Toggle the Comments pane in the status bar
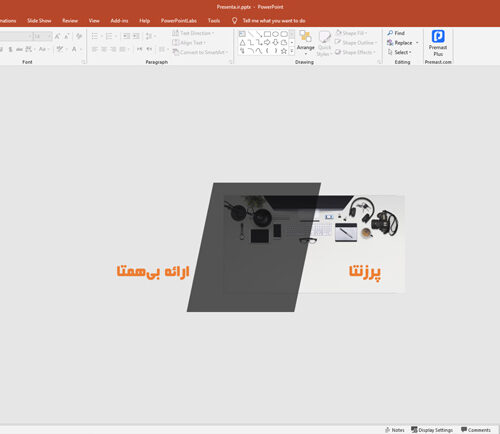The height and width of the screenshot is (434, 500). (x=476, y=430)
